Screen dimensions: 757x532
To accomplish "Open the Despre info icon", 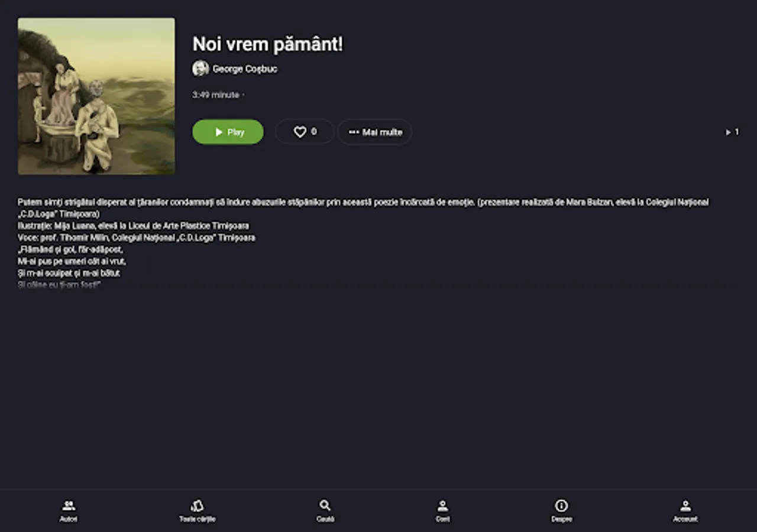I will tap(561, 505).
